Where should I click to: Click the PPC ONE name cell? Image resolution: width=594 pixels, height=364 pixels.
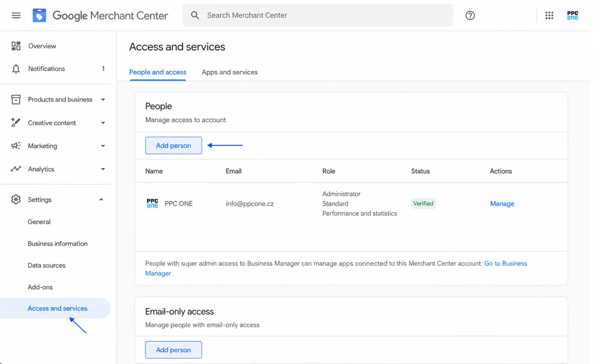pyautogui.click(x=179, y=203)
